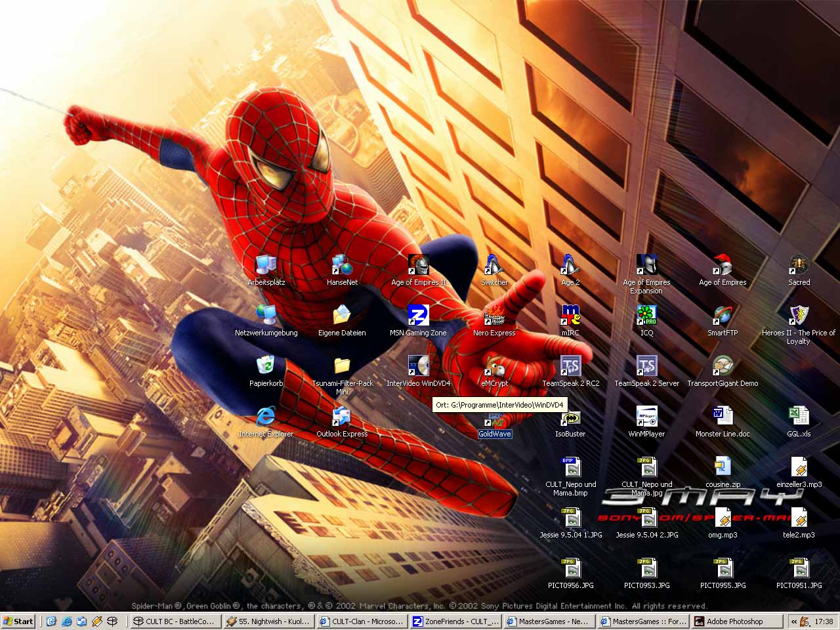Click the ICQ flower icon
840x630 pixels.
[x=647, y=316]
